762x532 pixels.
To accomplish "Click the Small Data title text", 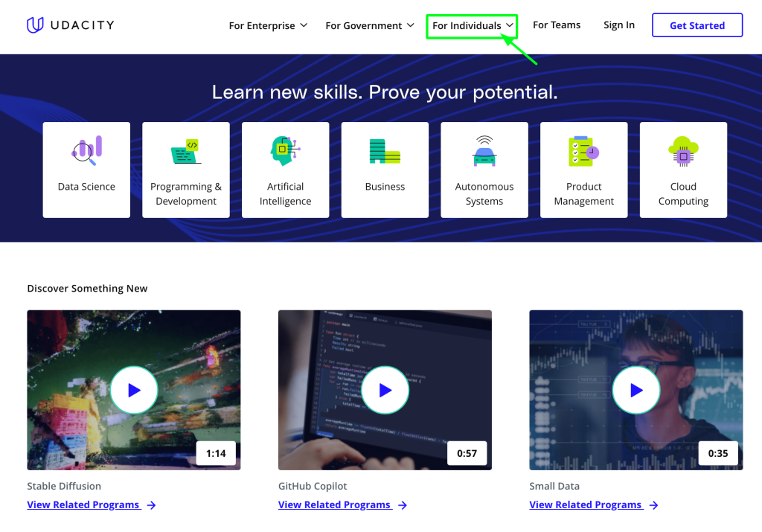I will [x=554, y=486].
